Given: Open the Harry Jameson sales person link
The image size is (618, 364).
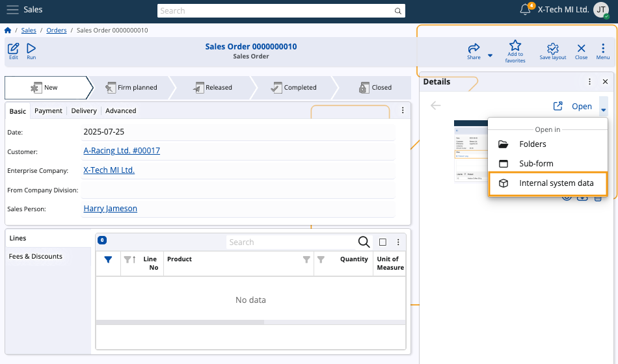Looking at the screenshot, I should coord(110,209).
